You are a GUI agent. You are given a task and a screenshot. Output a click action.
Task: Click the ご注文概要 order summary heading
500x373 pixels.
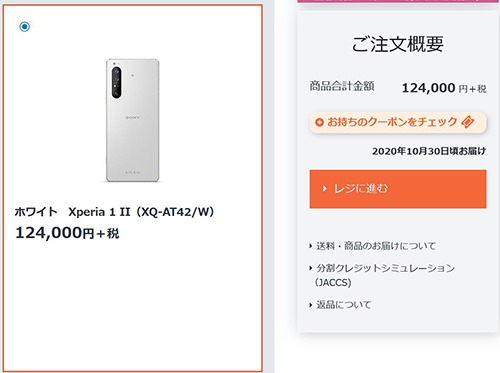coord(398,44)
